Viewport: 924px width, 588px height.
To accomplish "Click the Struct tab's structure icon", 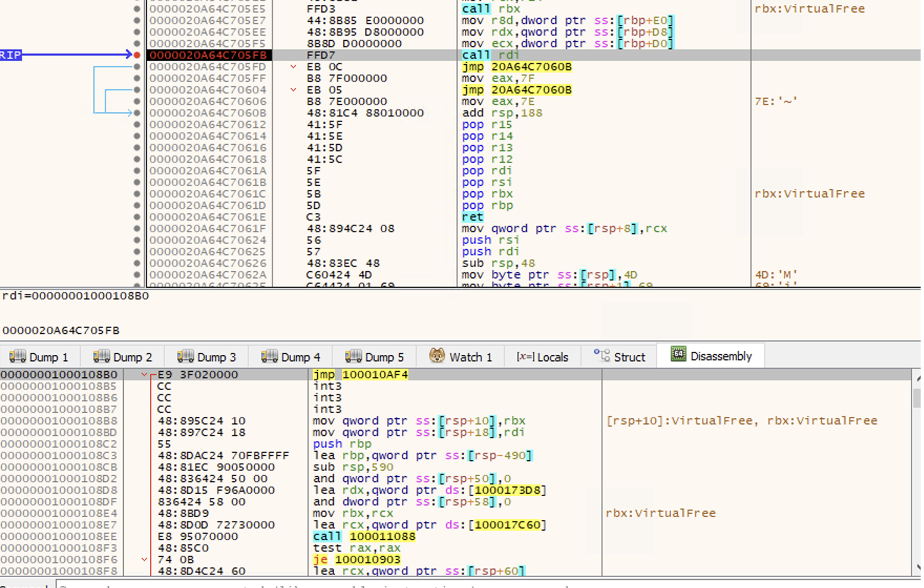I will [601, 356].
